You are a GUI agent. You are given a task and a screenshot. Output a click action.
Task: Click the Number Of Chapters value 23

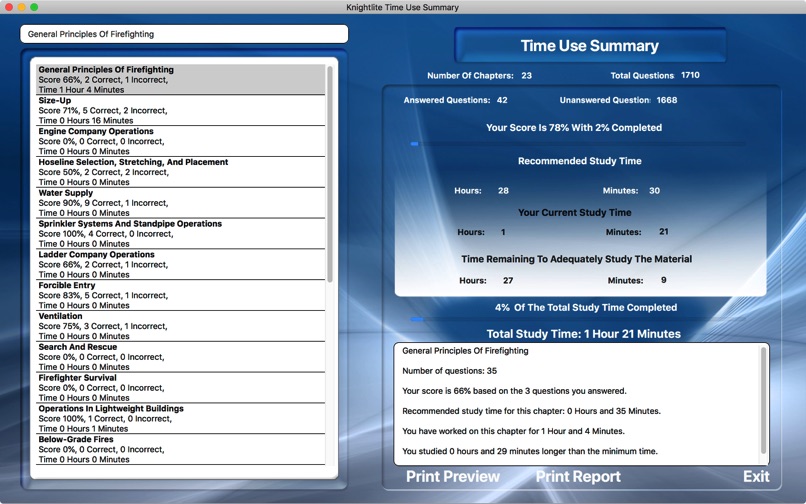pyautogui.click(x=526, y=75)
